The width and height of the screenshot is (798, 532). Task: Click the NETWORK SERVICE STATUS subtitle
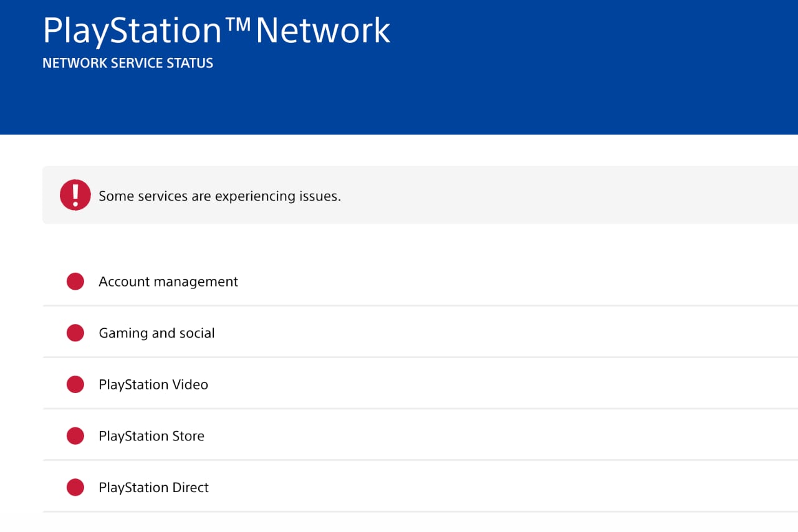pos(128,63)
